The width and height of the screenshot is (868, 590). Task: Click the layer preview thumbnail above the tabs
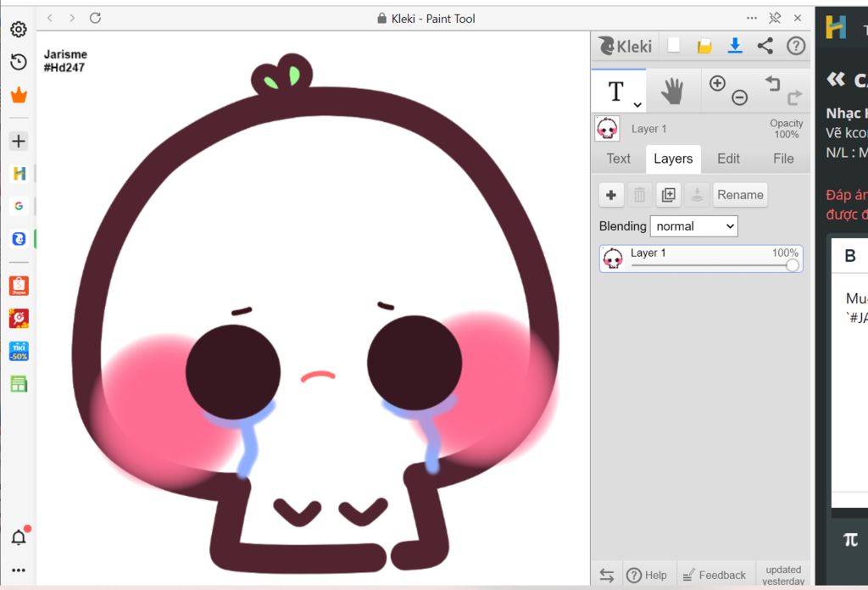(607, 128)
